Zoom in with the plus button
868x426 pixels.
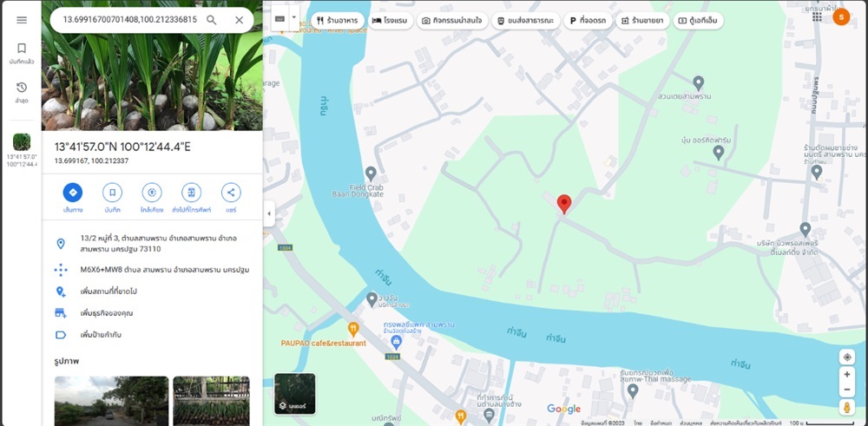[x=847, y=375]
